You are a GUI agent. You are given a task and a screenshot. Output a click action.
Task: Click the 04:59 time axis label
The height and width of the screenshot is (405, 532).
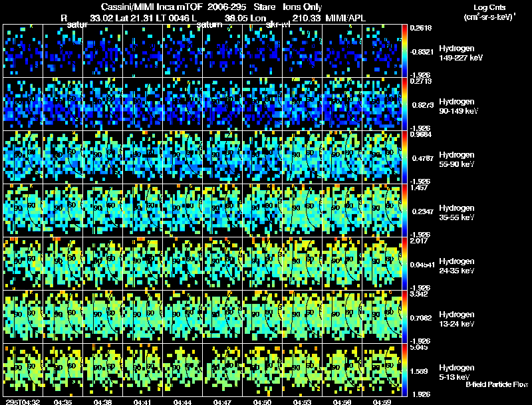pos(382,402)
